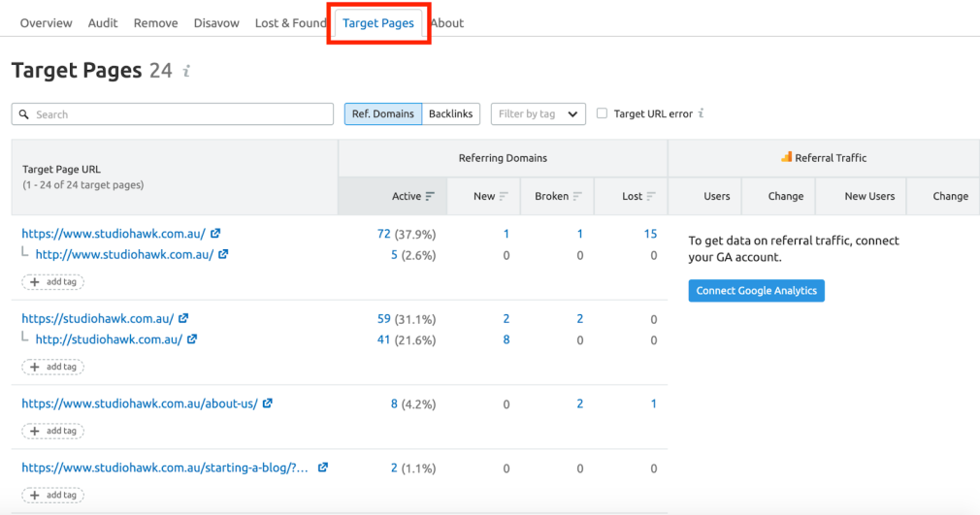Screen dimensions: 980x515
Task: Click active domains value 41
Action: click(383, 340)
